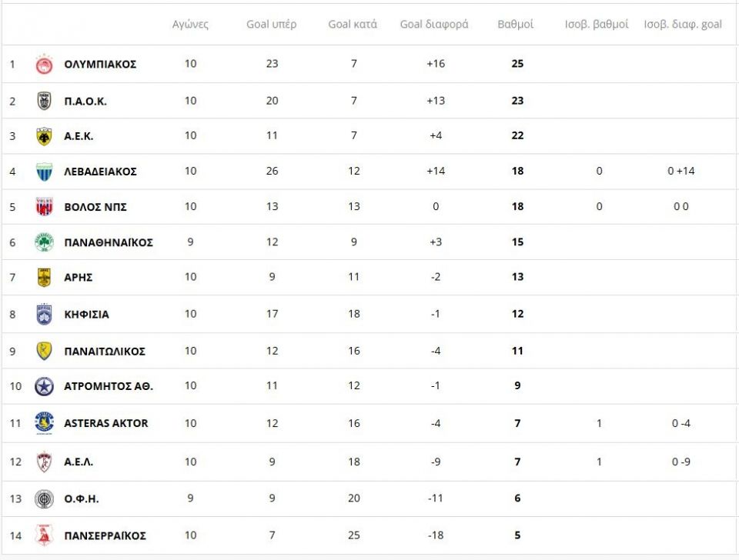Click the Aris yellow team crest

click(x=45, y=278)
